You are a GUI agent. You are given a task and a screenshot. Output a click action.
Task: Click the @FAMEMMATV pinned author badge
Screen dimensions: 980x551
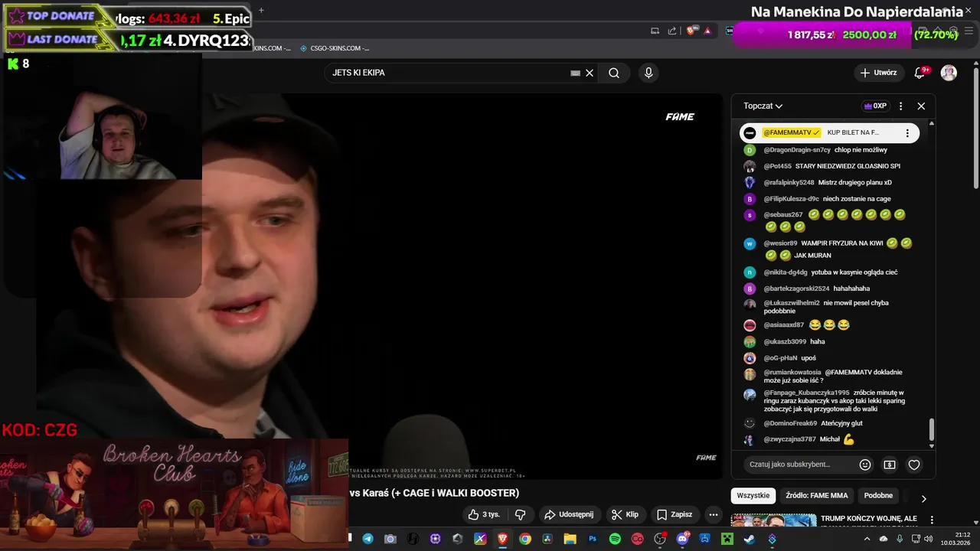[x=792, y=133]
